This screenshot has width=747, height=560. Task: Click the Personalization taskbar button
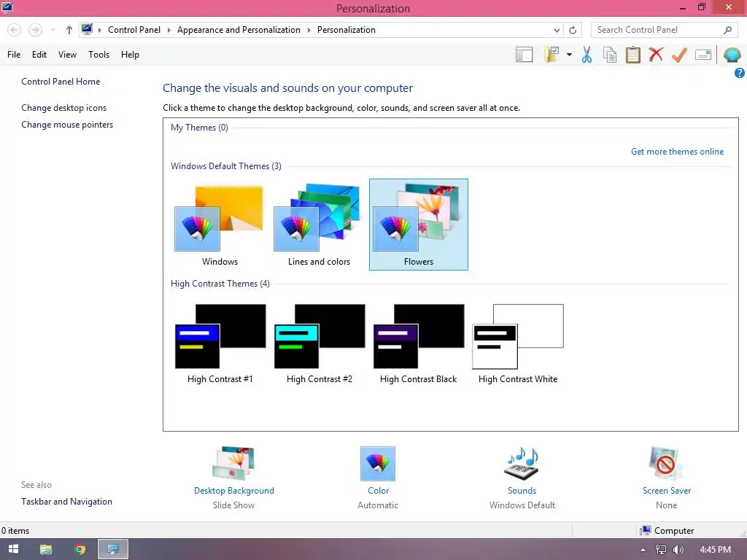(113, 550)
